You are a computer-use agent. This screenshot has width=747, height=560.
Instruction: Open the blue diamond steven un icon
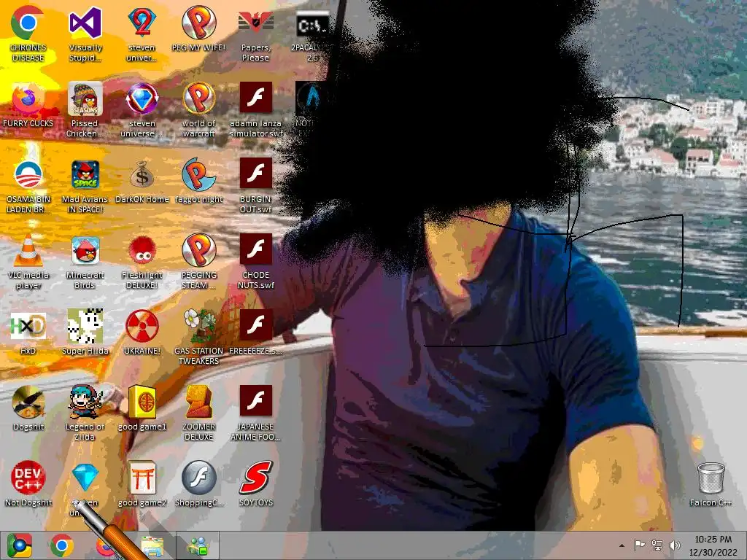pyautogui.click(x=85, y=477)
